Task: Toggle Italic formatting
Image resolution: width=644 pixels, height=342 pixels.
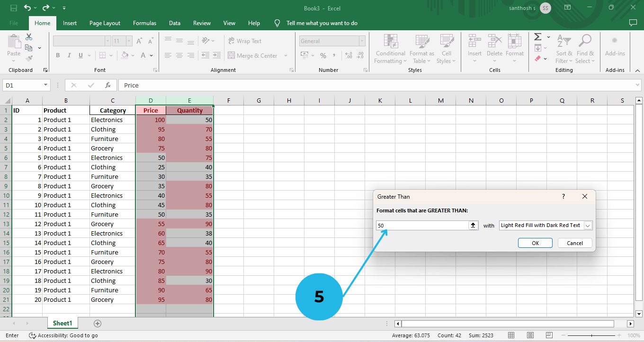Action: click(69, 55)
